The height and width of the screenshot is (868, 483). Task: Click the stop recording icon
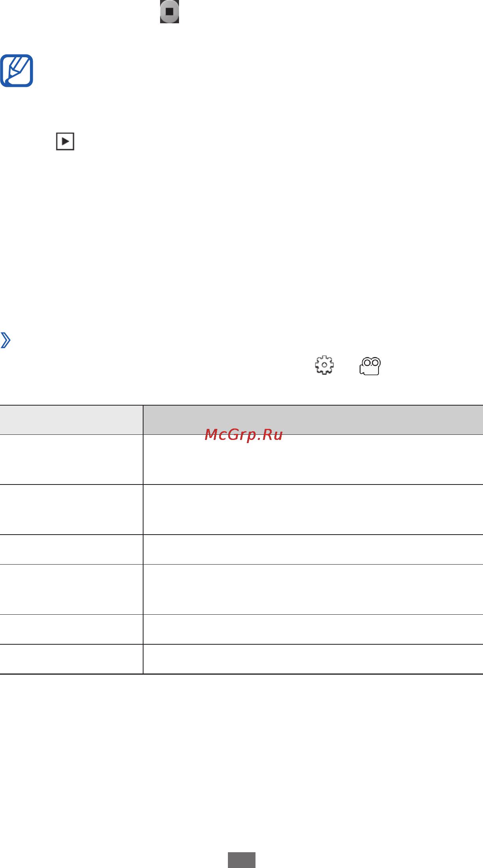pos(170,11)
